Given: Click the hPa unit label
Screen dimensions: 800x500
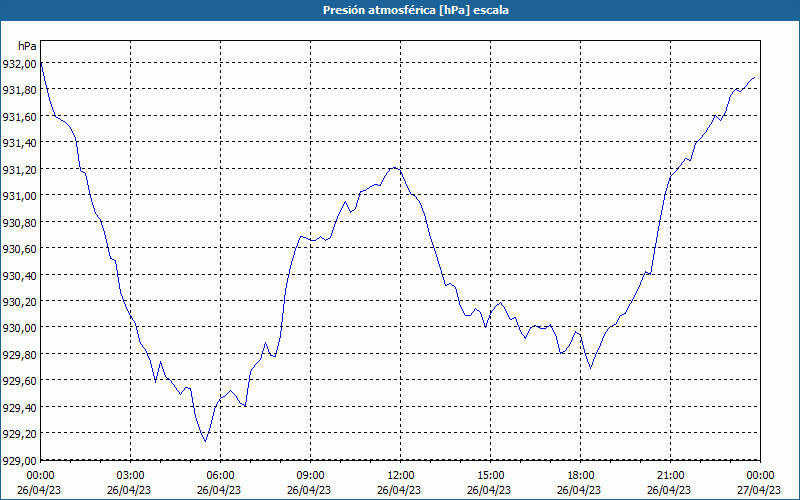Looking at the screenshot, I should pos(27,46).
